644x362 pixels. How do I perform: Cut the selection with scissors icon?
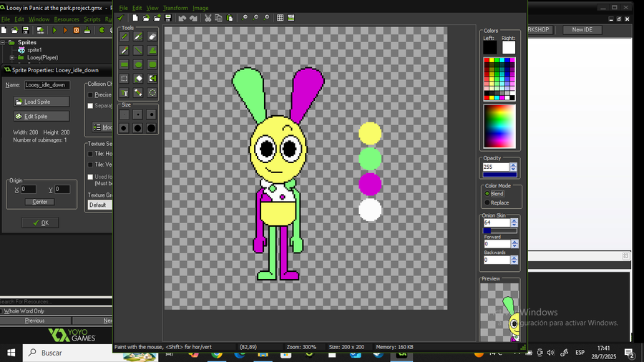pyautogui.click(x=208, y=18)
